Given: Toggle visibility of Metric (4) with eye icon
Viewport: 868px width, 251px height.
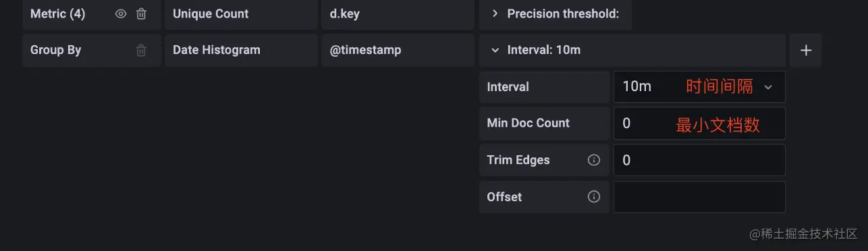Looking at the screenshot, I should point(121,13).
